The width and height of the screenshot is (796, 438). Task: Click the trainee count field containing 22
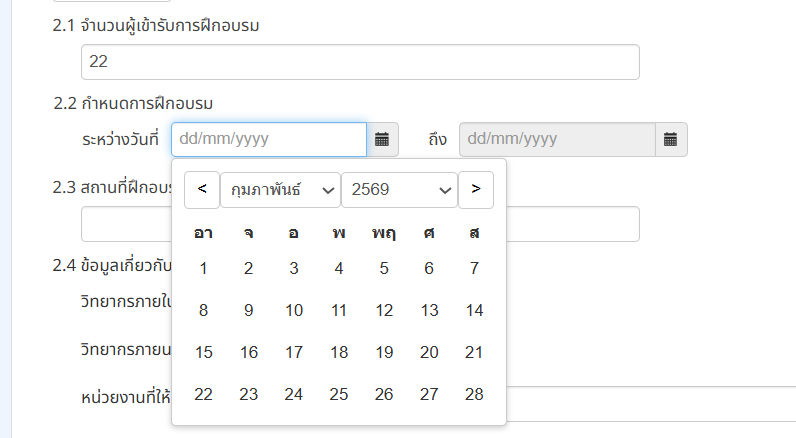click(x=360, y=62)
